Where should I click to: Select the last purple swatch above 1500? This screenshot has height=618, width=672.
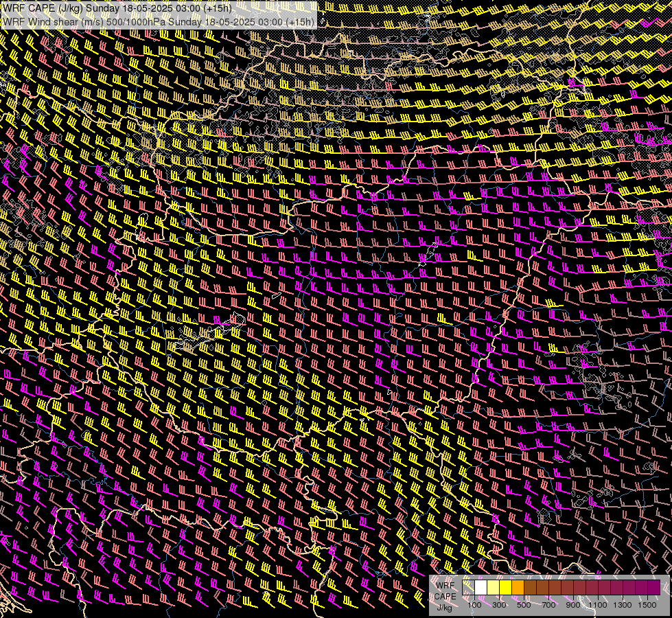pyautogui.click(x=654, y=588)
